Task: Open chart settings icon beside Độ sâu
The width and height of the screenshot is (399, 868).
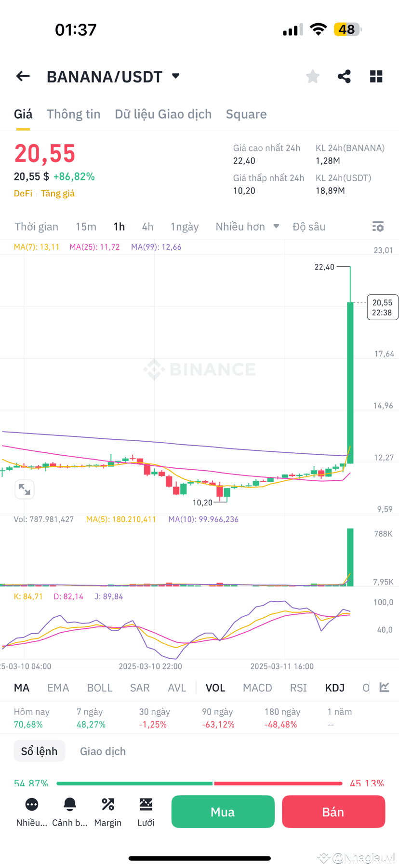Action: pyautogui.click(x=378, y=227)
